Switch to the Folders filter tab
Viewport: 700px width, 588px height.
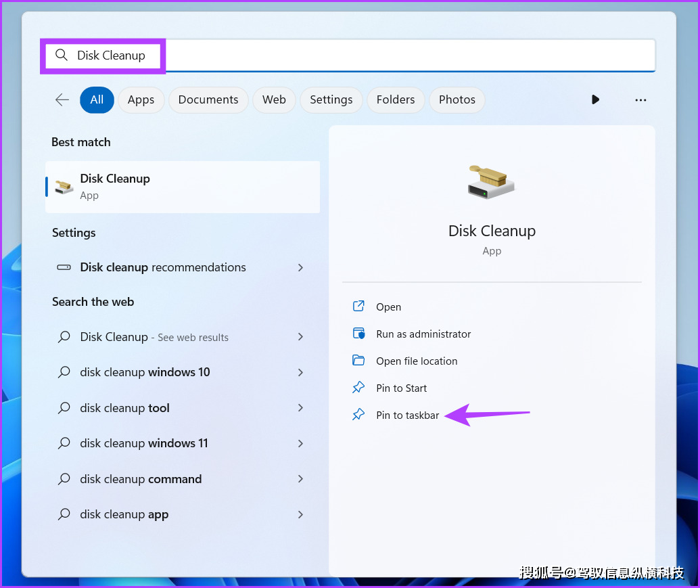(396, 99)
